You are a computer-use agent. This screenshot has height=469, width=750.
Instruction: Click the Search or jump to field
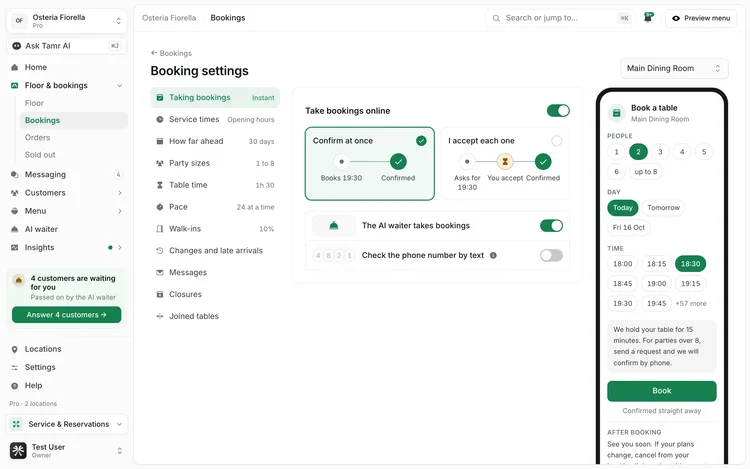click(560, 18)
